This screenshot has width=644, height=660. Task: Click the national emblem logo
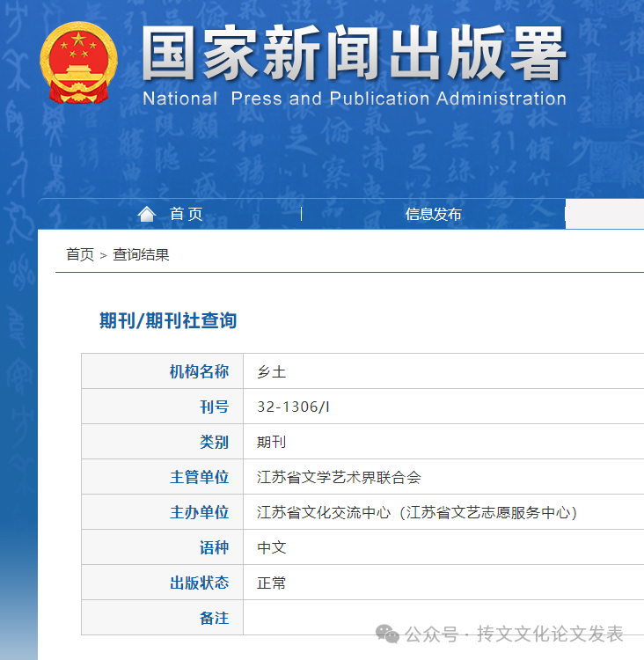pos(78,62)
